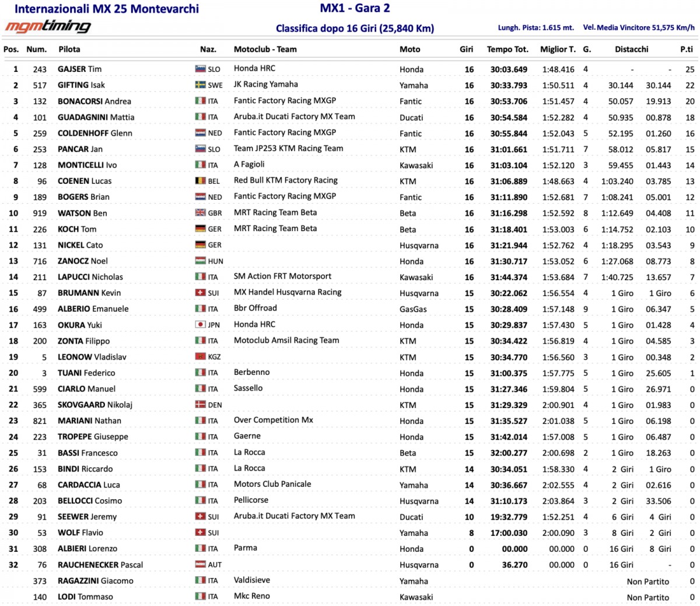The image size is (700, 606).
Task: Click the rider name 'RAUCHENECKER Pascal'
Action: pyautogui.click(x=100, y=565)
